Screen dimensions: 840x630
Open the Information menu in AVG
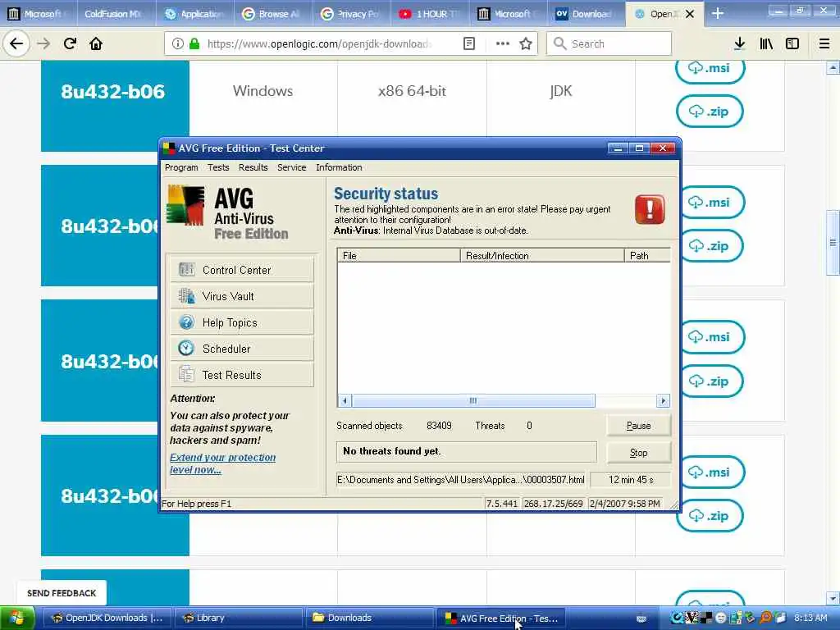[x=339, y=167]
